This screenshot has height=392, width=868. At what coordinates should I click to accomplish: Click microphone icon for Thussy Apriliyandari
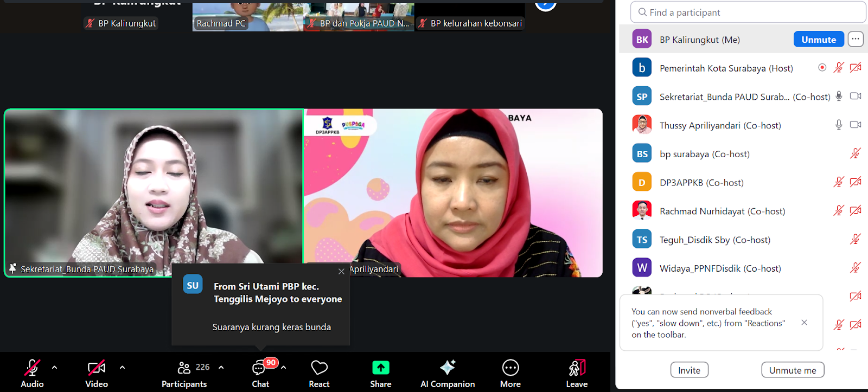(839, 125)
